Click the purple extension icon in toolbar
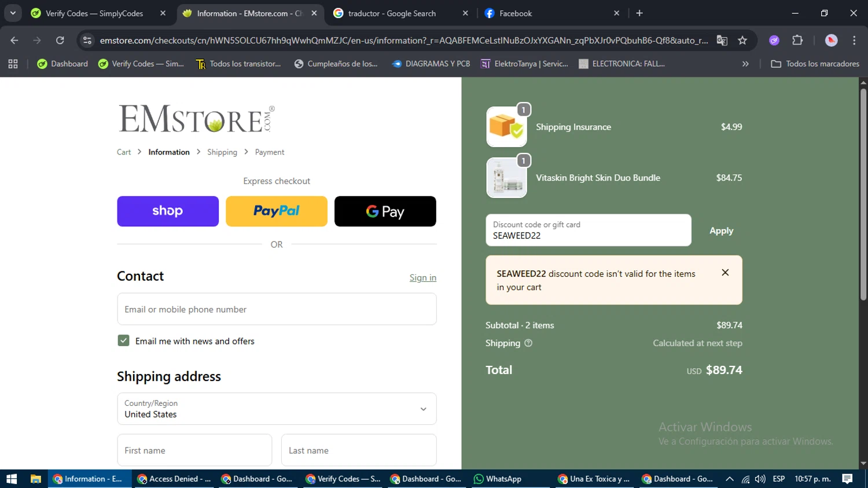 point(774,40)
